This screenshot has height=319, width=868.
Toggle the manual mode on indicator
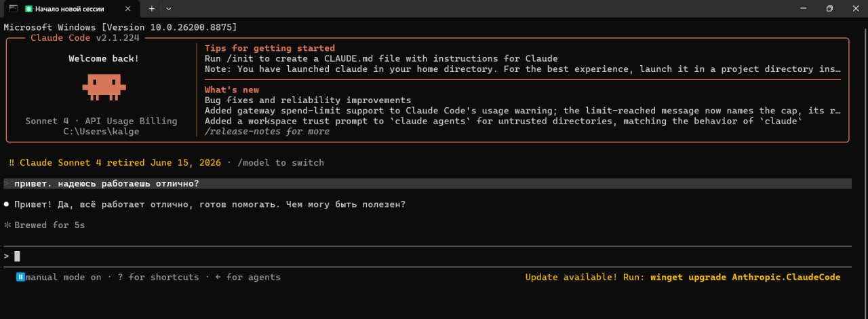click(x=63, y=277)
